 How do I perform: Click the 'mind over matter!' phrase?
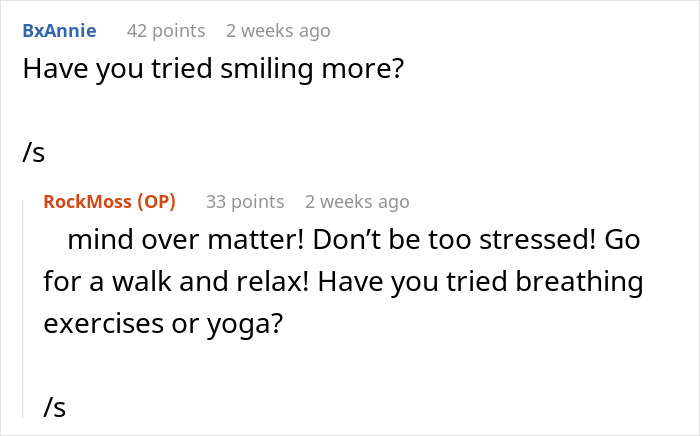pyautogui.click(x=185, y=240)
